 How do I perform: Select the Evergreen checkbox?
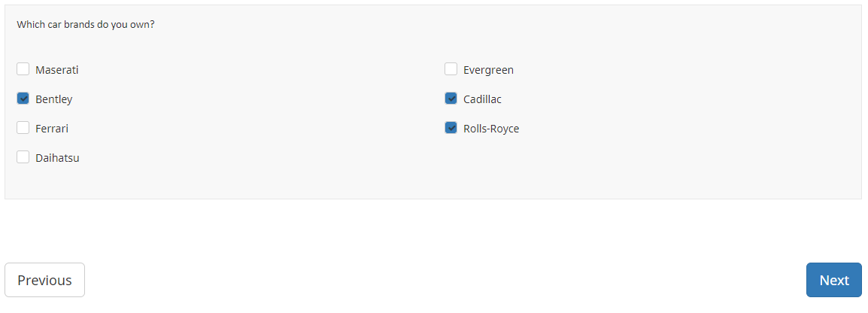pyautogui.click(x=451, y=69)
